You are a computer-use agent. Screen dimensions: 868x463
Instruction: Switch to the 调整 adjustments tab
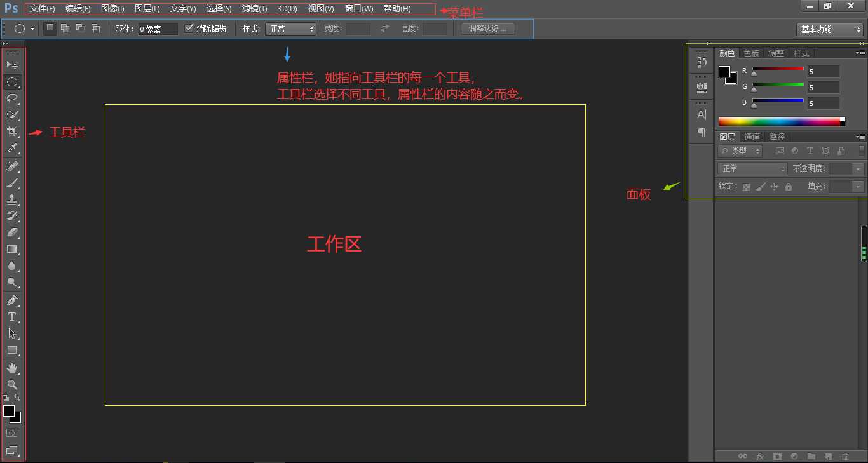tap(776, 53)
